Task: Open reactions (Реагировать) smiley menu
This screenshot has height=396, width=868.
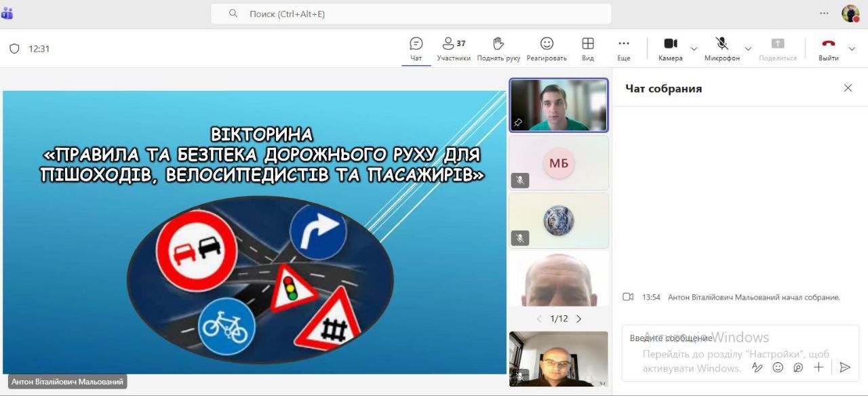Action: 547,49
